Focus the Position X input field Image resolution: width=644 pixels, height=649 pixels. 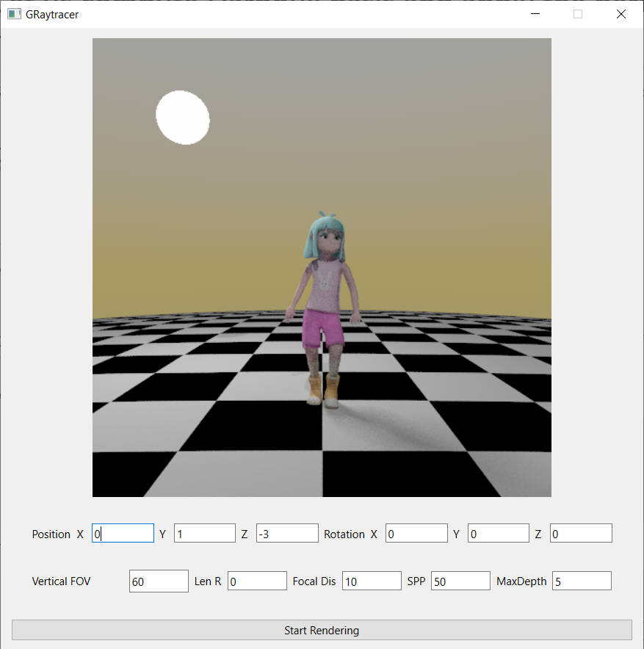[x=123, y=534]
